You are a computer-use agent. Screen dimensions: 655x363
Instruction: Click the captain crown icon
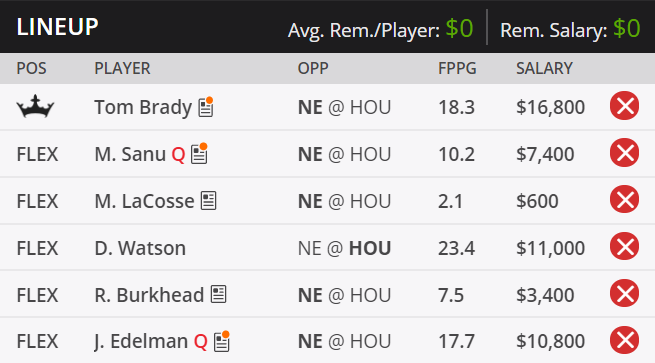[35, 106]
